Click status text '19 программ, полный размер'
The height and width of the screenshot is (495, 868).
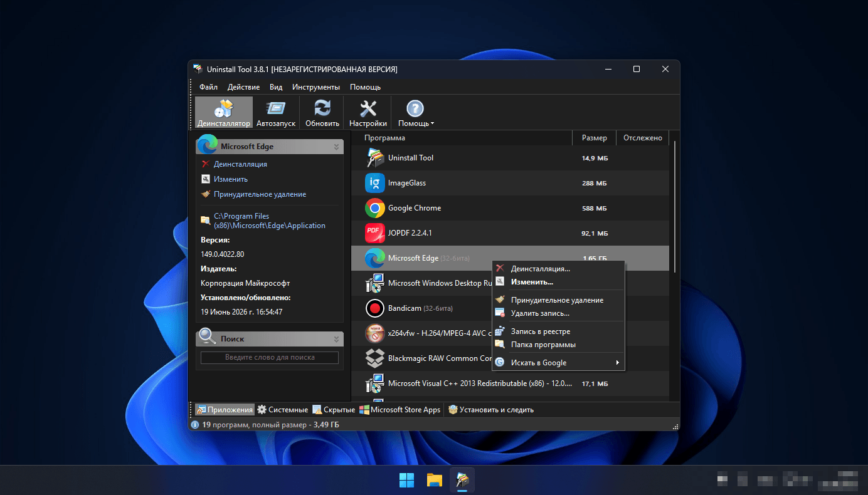pyautogui.click(x=255, y=425)
